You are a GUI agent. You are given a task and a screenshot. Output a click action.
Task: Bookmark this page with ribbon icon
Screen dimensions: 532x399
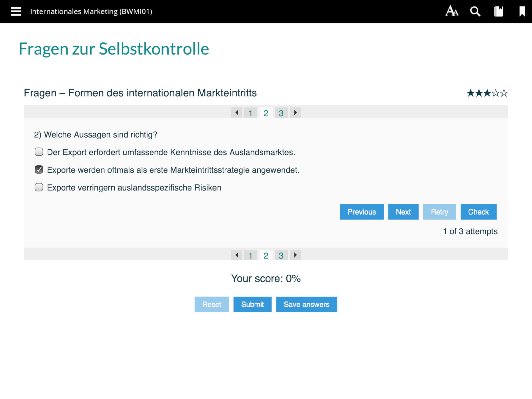[522, 11]
